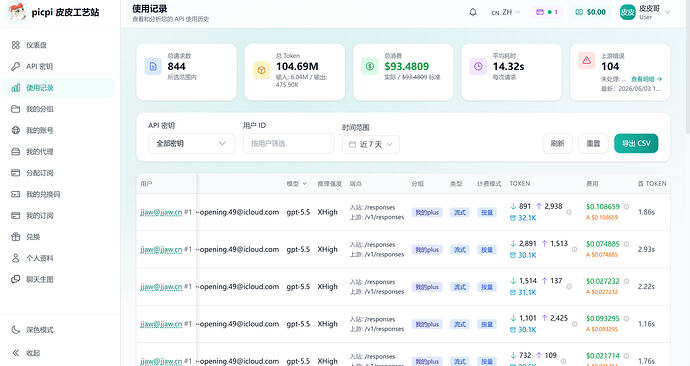Click the TOKEN column header
This screenshot has width=690, height=366.
click(x=520, y=183)
